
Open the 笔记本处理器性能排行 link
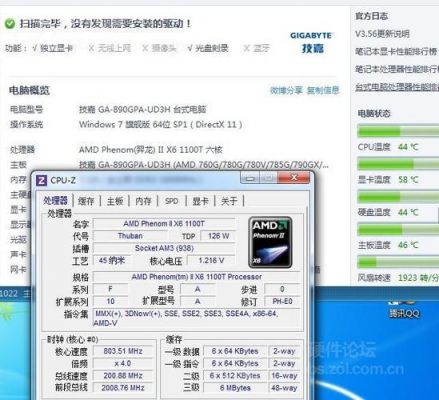(x=397, y=69)
